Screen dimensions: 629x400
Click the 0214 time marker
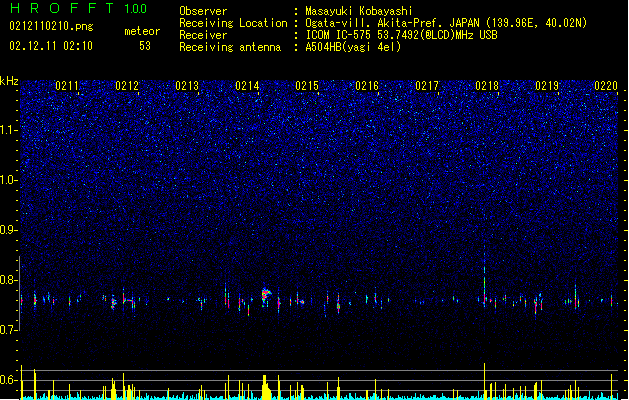(247, 86)
